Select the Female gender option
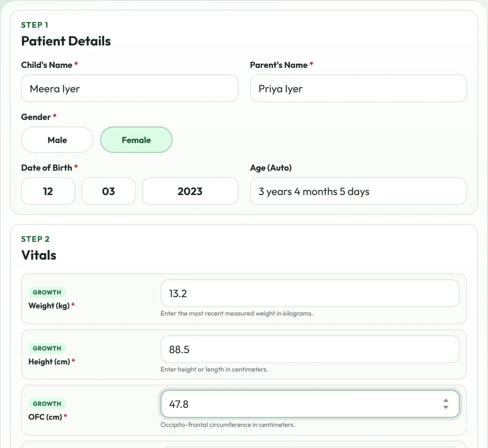The width and height of the screenshot is (488, 448). point(136,140)
